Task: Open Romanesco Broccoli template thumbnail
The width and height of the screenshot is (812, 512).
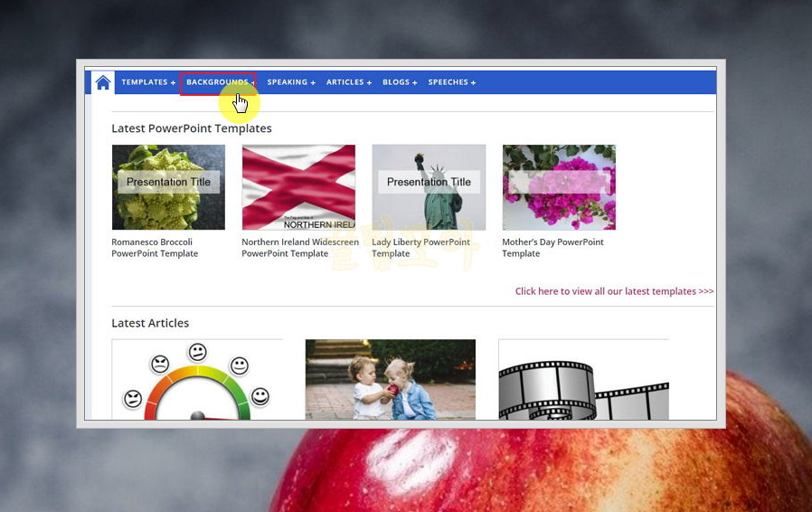Action: click(x=168, y=187)
